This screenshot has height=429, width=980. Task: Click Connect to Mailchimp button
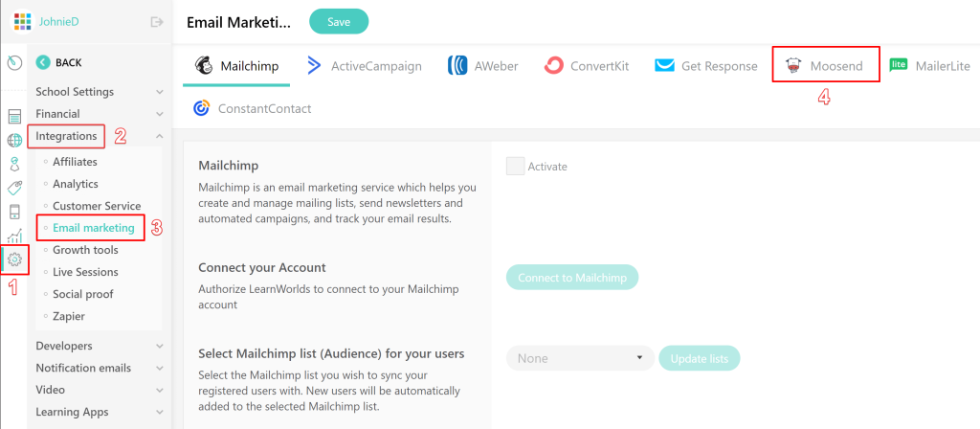571,278
